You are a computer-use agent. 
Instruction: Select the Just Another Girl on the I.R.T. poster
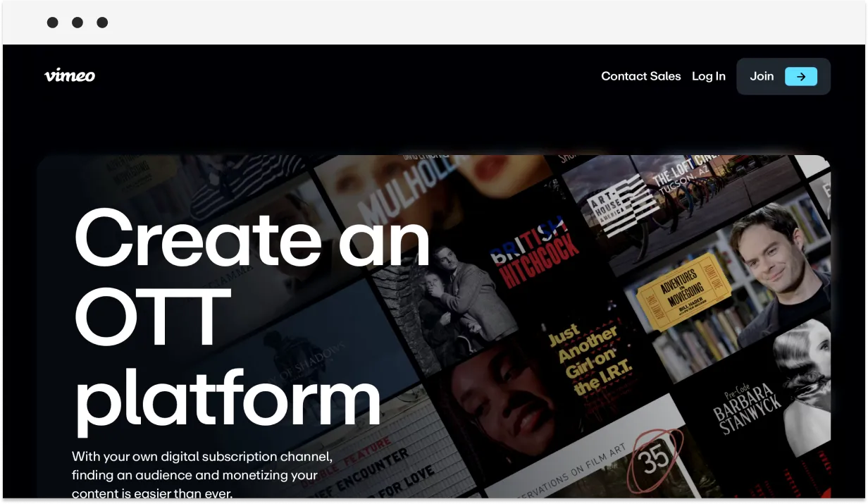coord(590,358)
